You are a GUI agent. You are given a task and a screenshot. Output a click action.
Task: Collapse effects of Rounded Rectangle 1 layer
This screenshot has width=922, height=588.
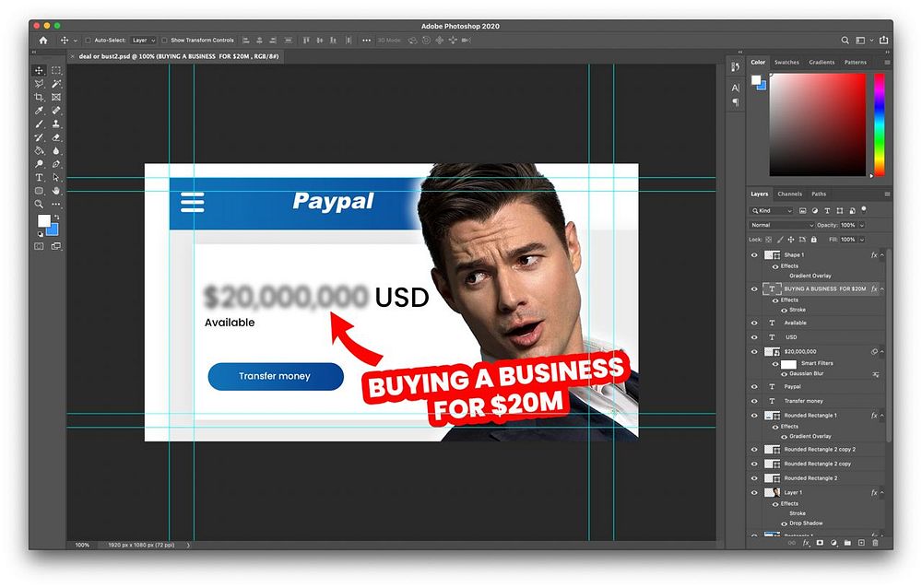[x=882, y=416]
